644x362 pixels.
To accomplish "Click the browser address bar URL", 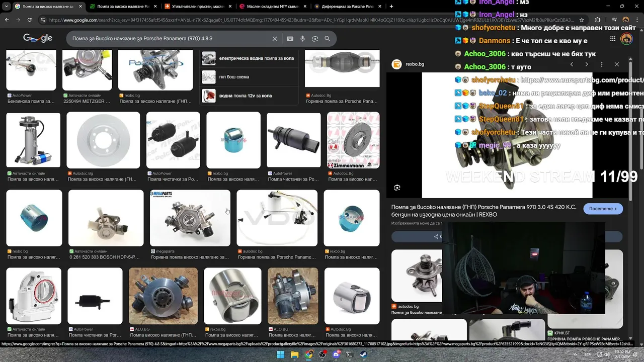I will coord(311,20).
